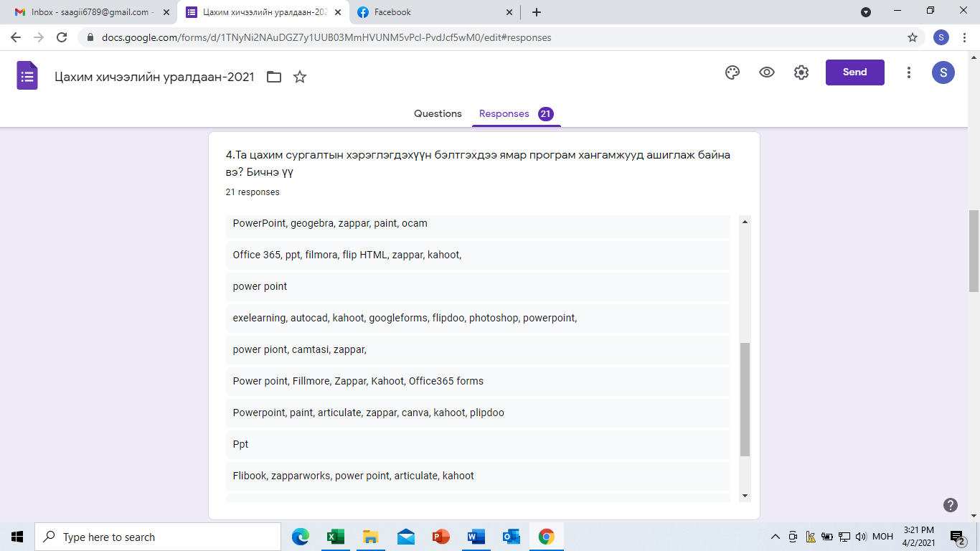The height and width of the screenshot is (551, 980).
Task: Select response starting "exelearning, autocad, kahoot"
Action: tap(478, 318)
